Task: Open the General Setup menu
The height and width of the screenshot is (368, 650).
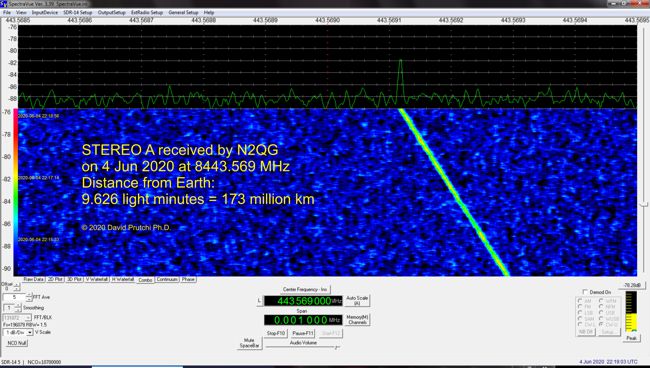Action: (183, 12)
